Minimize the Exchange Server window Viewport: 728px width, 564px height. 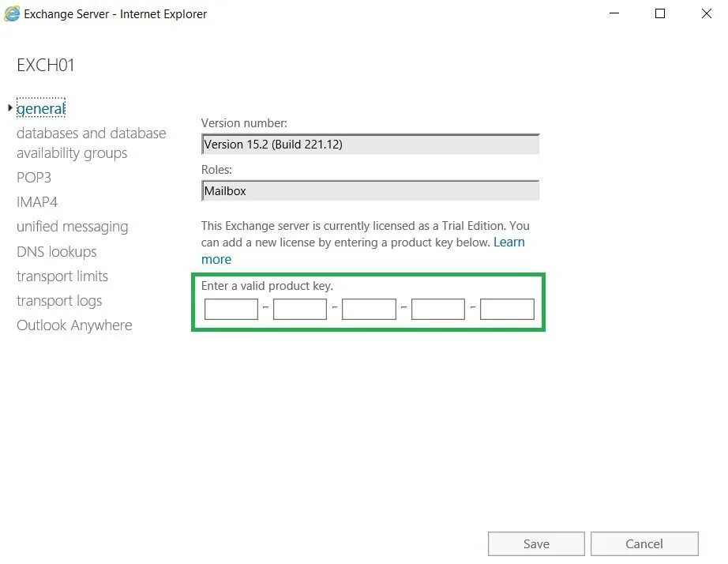[x=614, y=13]
